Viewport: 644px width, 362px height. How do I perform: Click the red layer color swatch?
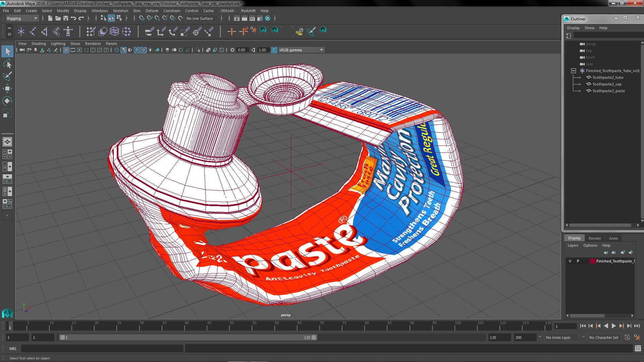(593, 261)
